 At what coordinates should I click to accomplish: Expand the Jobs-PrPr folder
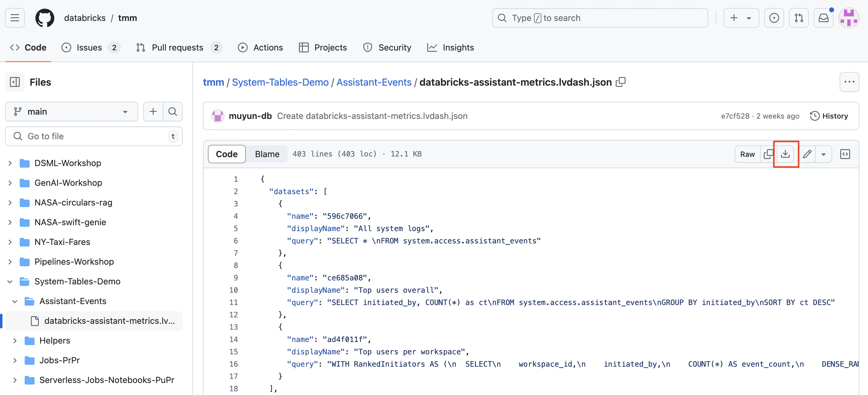[15, 360]
